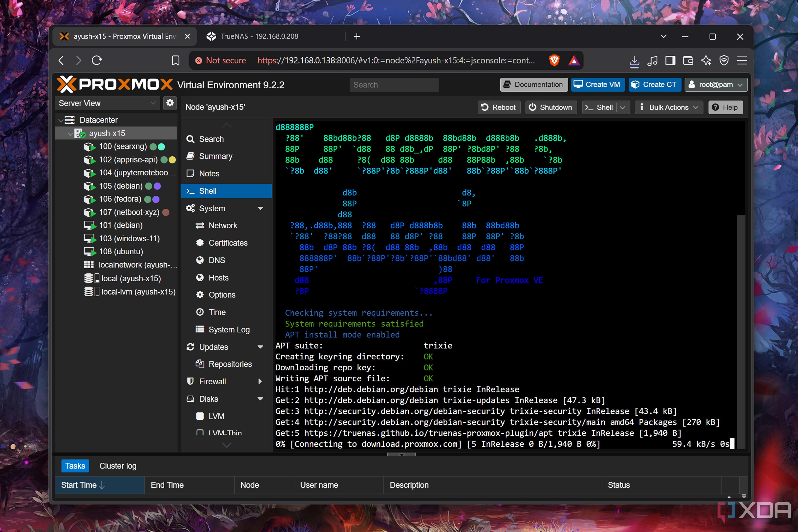Collapse the Datacenter tree node

(61, 120)
